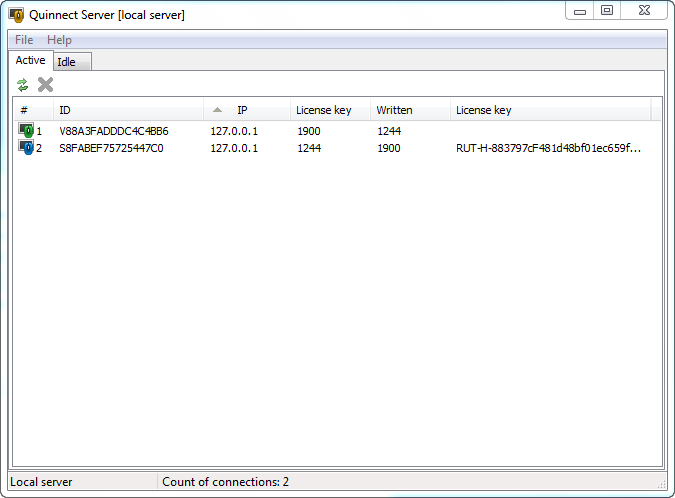The width and height of the screenshot is (675, 498).
Task: Click the RUT-H-883797cF481d48bf01ec659f license key
Action: (548, 148)
